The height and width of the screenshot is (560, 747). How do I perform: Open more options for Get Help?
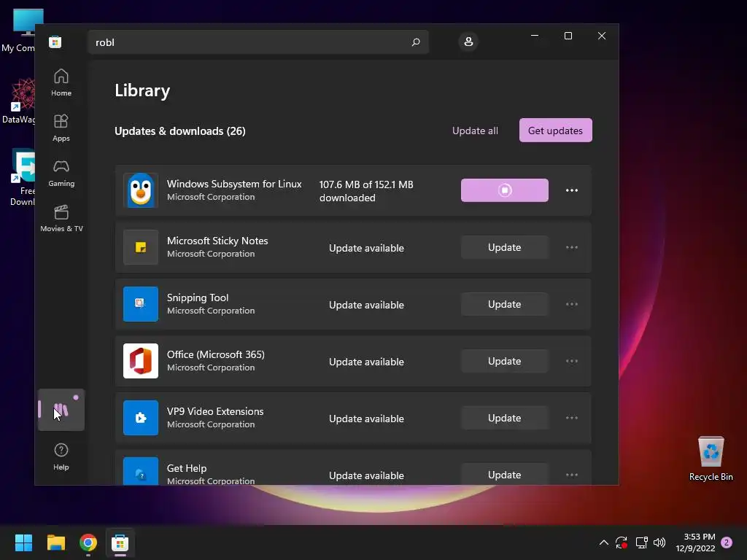572,475
